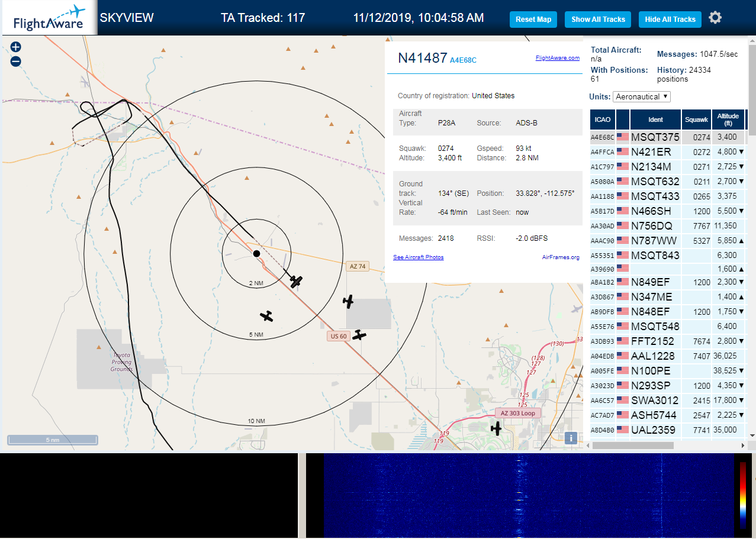Select aircraft row MSQT548
Viewport: 756px width, 539px height.
[x=668, y=326]
